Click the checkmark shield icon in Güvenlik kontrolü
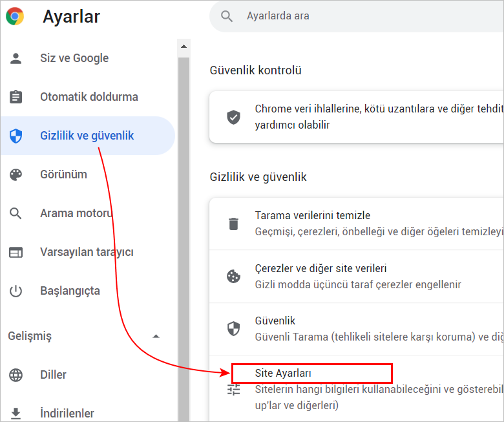Screen dimensions: 504x422 pos(234,117)
